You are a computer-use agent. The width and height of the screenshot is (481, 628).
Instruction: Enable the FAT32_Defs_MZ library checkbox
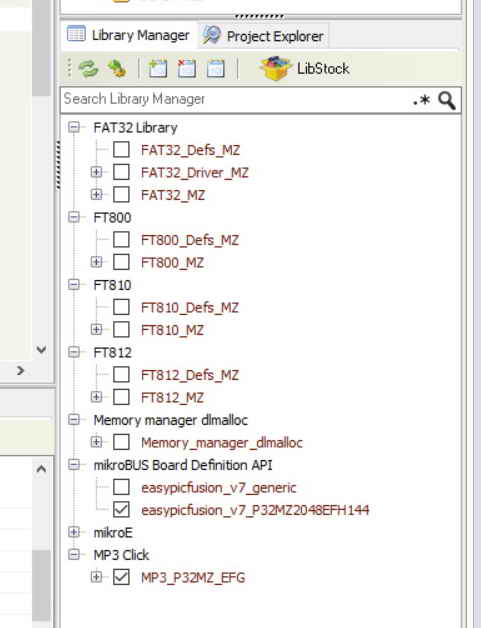pos(121,150)
